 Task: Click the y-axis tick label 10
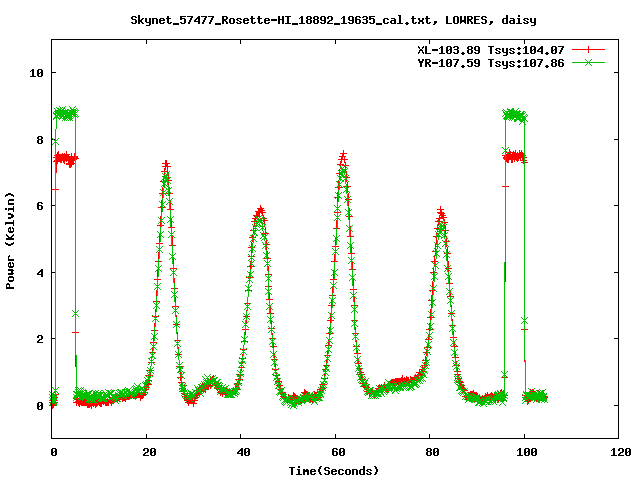click(x=36, y=73)
